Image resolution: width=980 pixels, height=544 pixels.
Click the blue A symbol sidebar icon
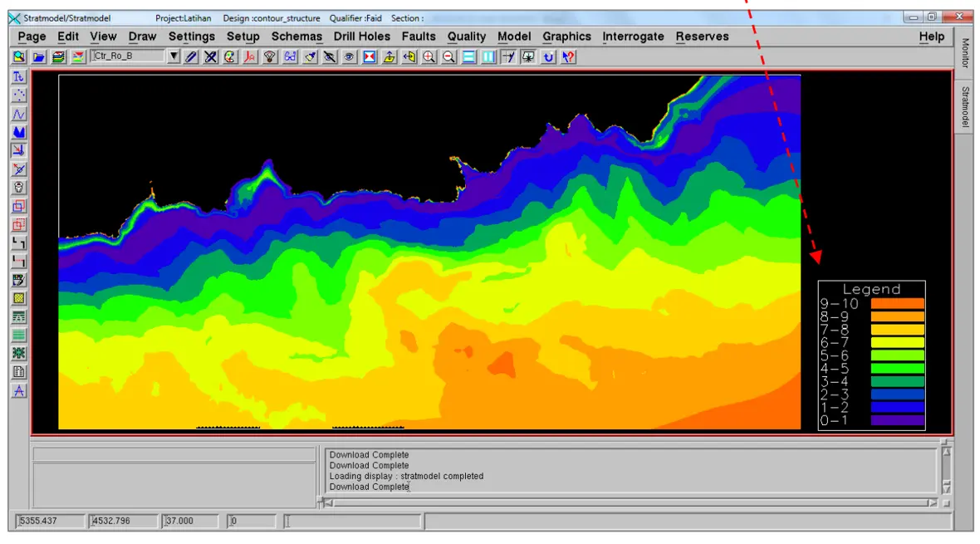(19, 391)
